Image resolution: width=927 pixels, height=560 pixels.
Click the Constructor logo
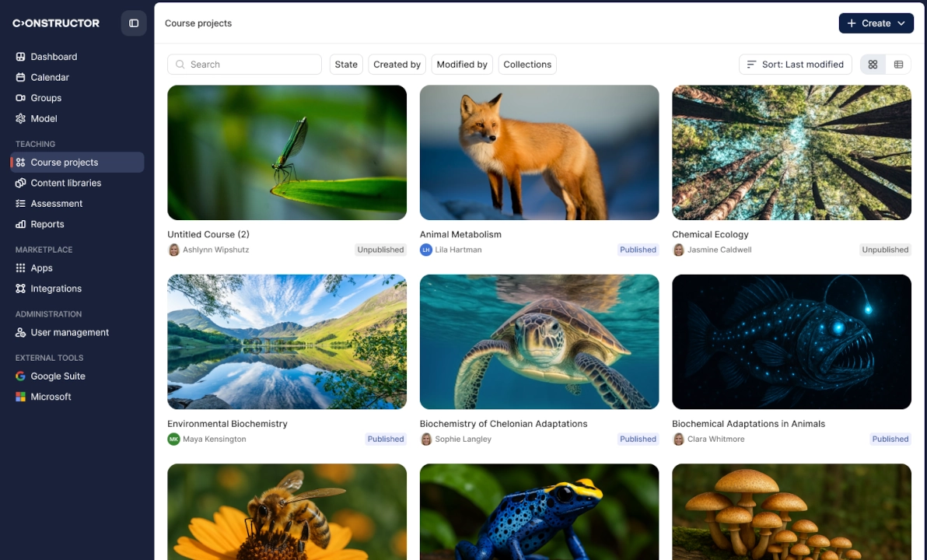[56, 23]
